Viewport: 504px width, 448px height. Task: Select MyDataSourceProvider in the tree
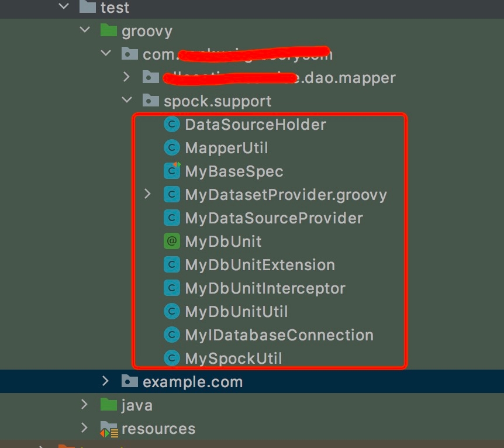(x=274, y=218)
